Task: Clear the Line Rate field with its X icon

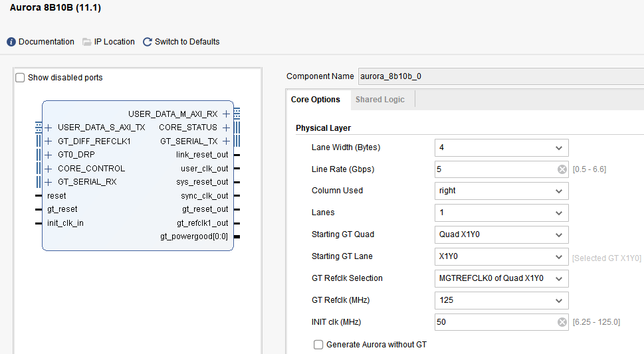Action: point(562,169)
